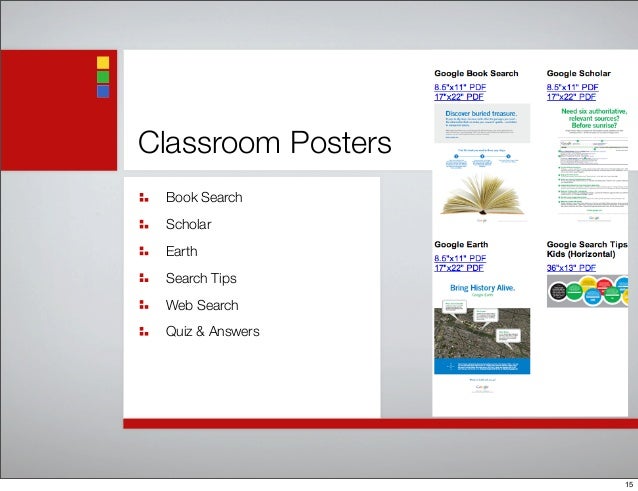
Task: Click the red bullet icon beside Book Search
Action: [144, 198]
